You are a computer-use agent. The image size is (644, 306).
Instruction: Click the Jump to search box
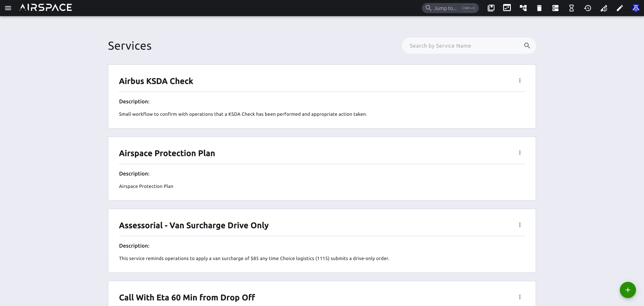450,8
